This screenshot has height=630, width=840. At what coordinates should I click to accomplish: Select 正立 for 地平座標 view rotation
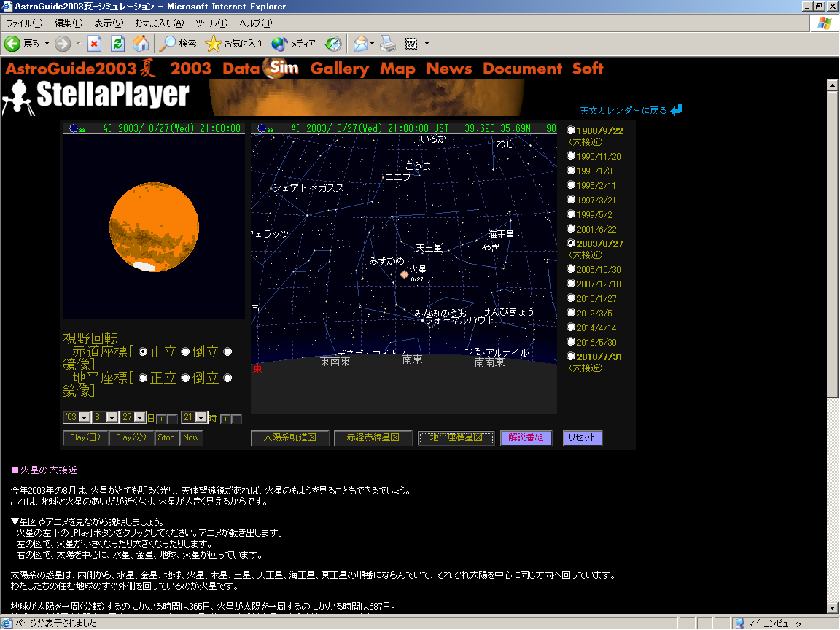coord(143,378)
